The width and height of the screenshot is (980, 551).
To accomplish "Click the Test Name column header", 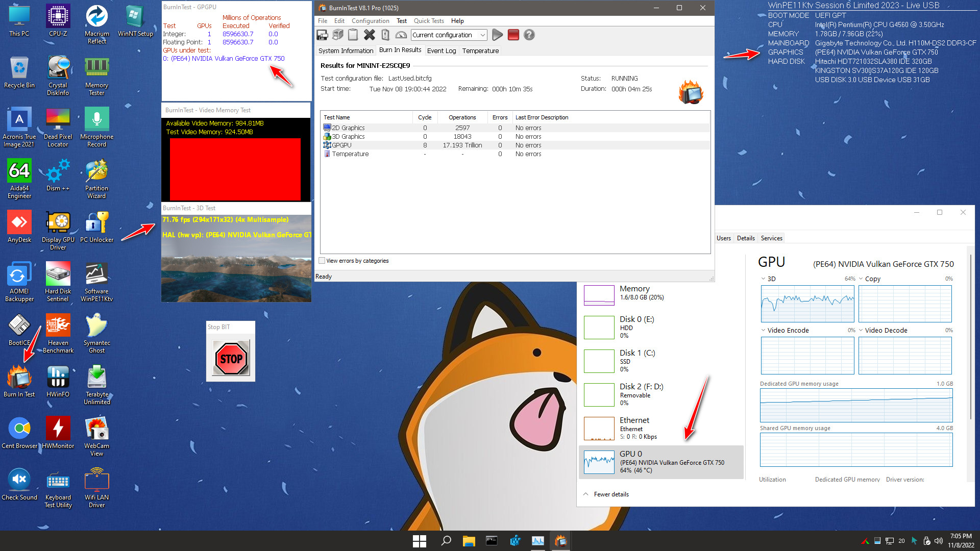I will 366,117.
